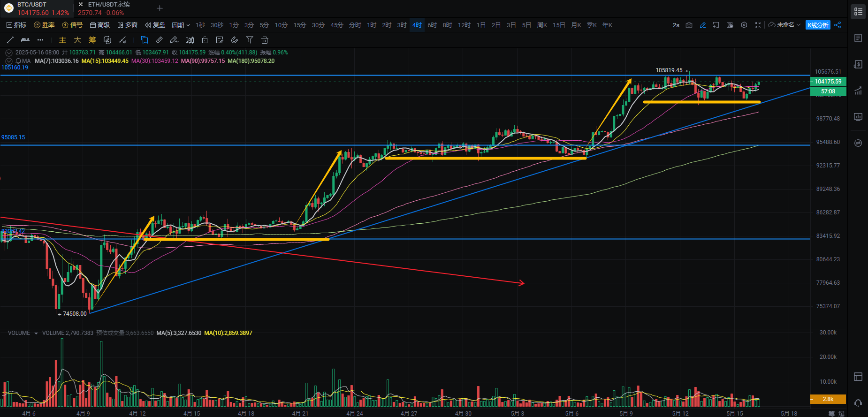The width and height of the screenshot is (868, 417).
Task: Click the 95085.15 horizontal line label
Action: 13,137
